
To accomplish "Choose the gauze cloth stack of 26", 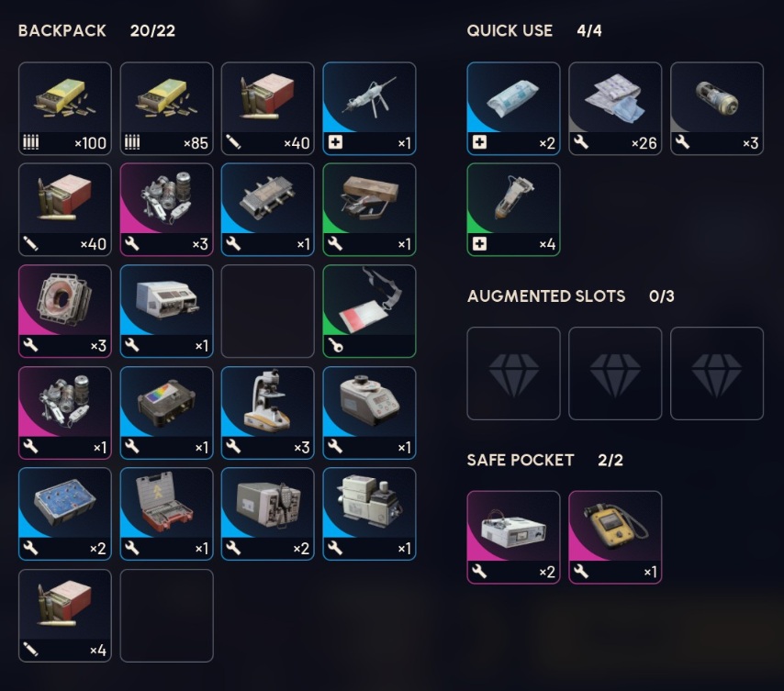I will (615, 108).
